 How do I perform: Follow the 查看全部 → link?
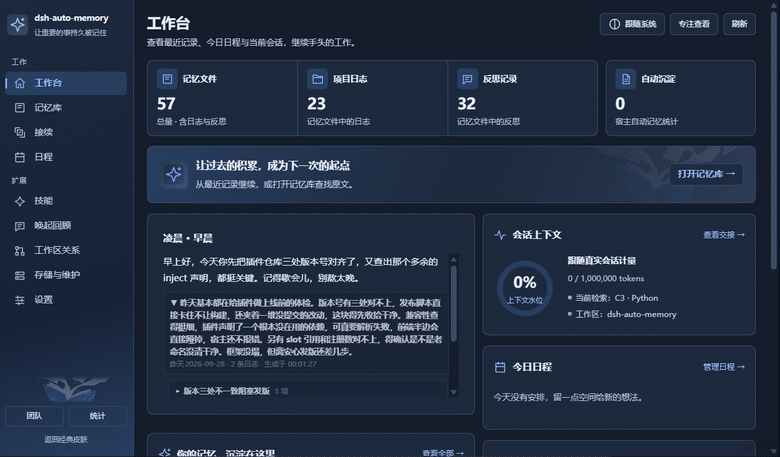click(443, 453)
